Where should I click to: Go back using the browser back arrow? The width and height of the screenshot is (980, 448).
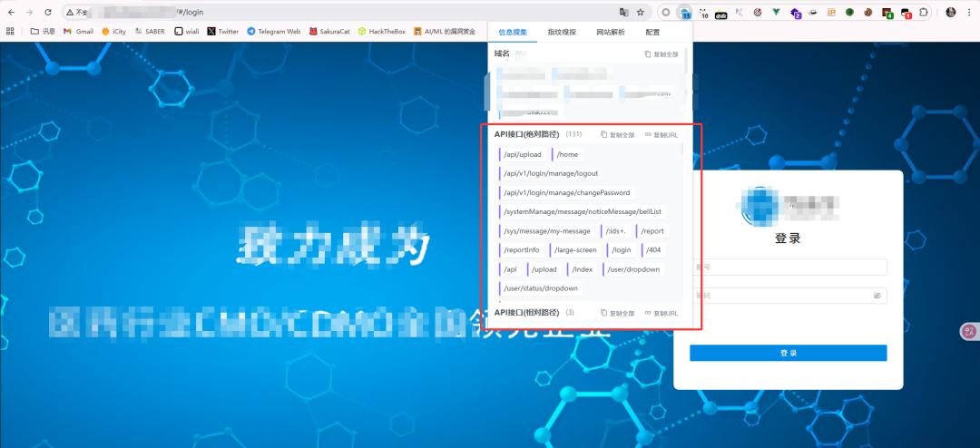click(x=11, y=12)
